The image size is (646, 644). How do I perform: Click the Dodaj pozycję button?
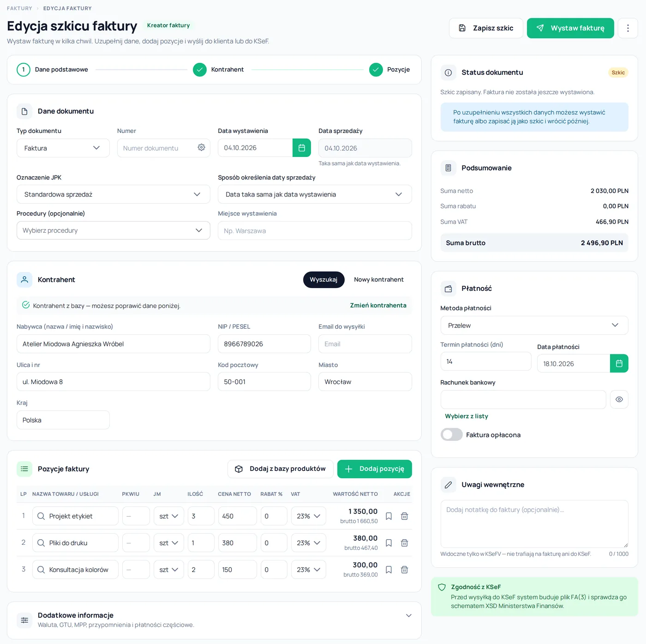(x=375, y=469)
